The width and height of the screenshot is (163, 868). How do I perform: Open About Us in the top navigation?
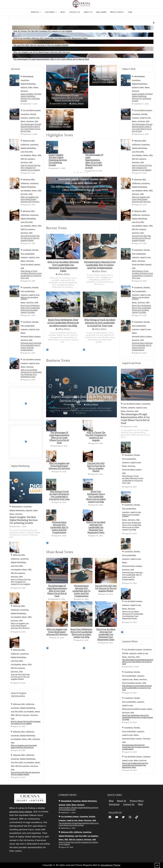coord(88,12)
